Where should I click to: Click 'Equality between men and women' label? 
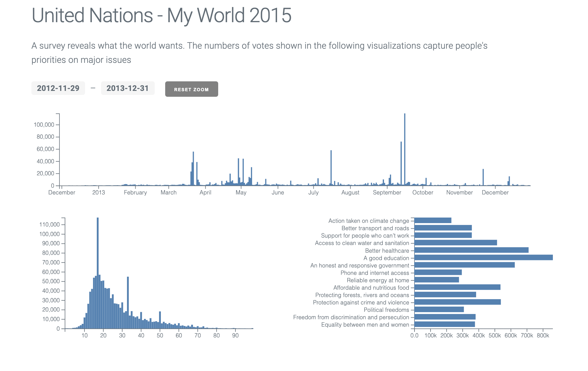click(365, 324)
